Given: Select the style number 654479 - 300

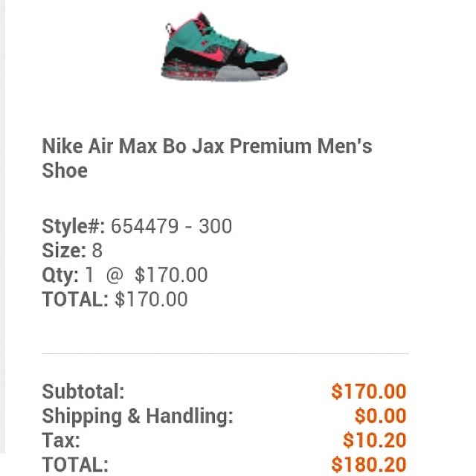Looking at the screenshot, I should [x=172, y=226].
